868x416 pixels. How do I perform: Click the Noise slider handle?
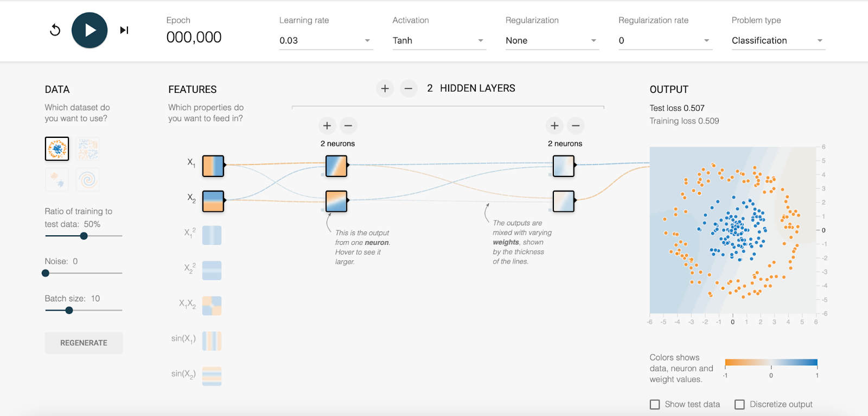pyautogui.click(x=46, y=273)
